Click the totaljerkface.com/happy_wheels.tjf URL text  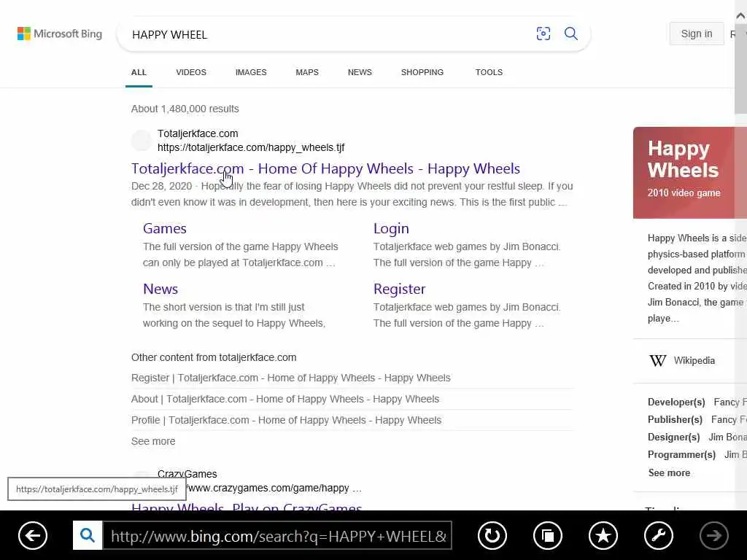pyautogui.click(x=251, y=147)
